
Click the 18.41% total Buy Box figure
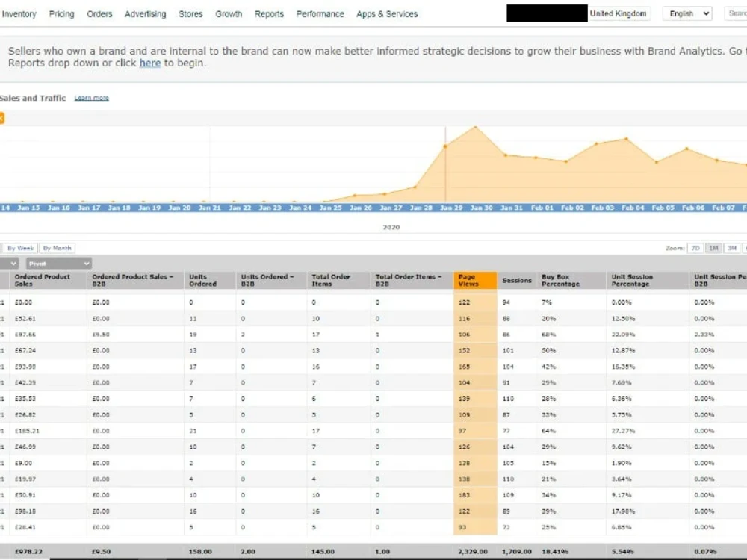554,551
